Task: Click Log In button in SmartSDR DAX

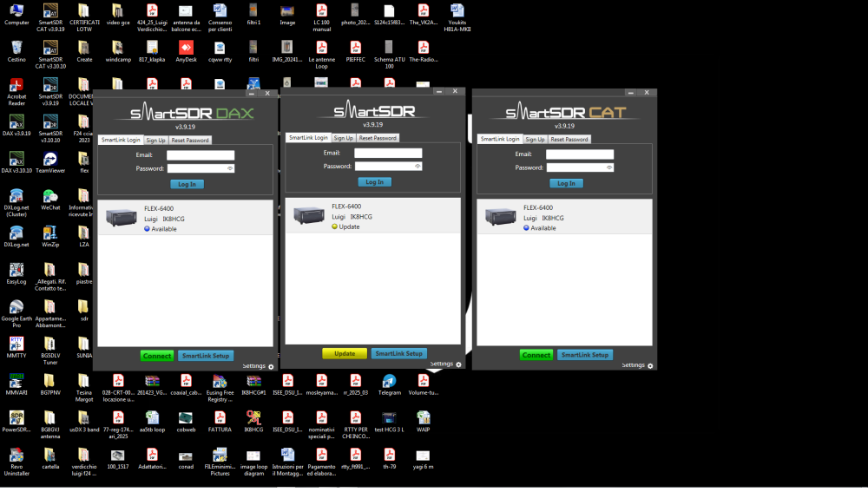Action: click(187, 184)
